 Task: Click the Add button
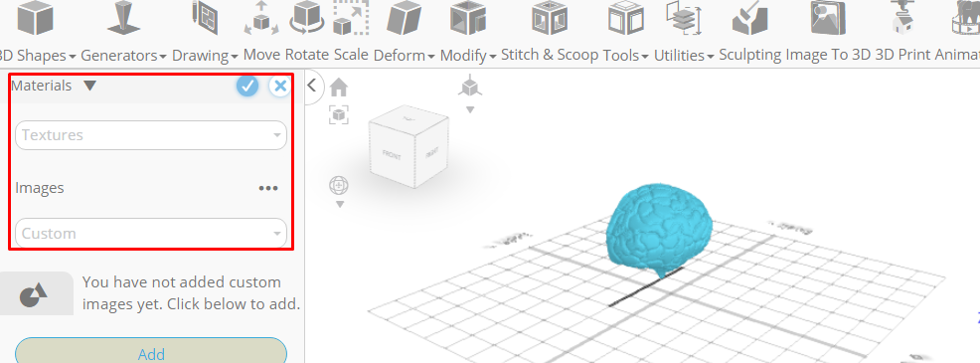151,353
